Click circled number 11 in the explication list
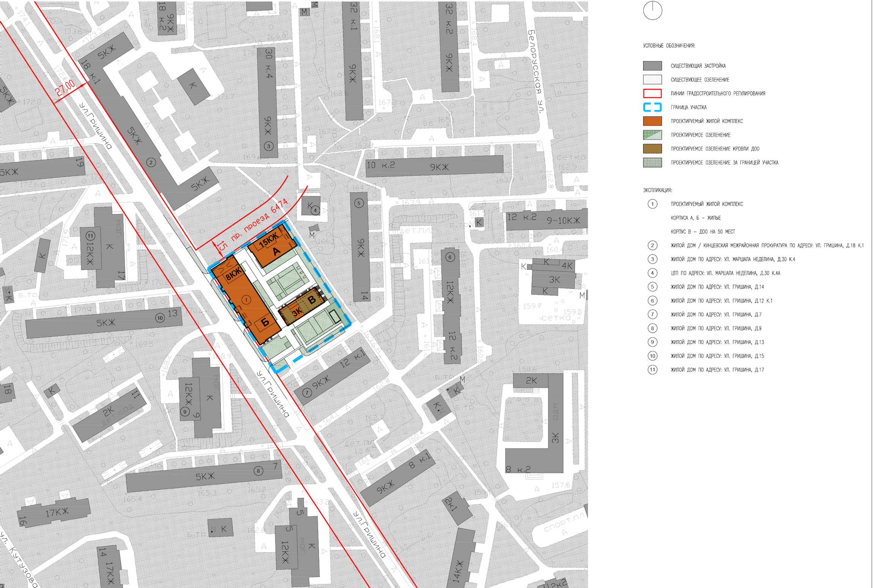Image resolution: width=873 pixels, height=588 pixels. coord(652,370)
